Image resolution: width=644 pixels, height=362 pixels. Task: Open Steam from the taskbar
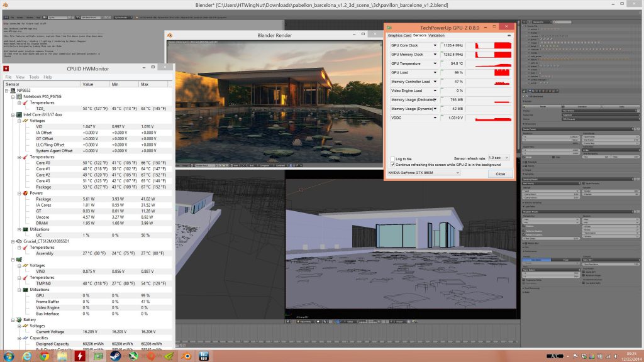point(116,356)
